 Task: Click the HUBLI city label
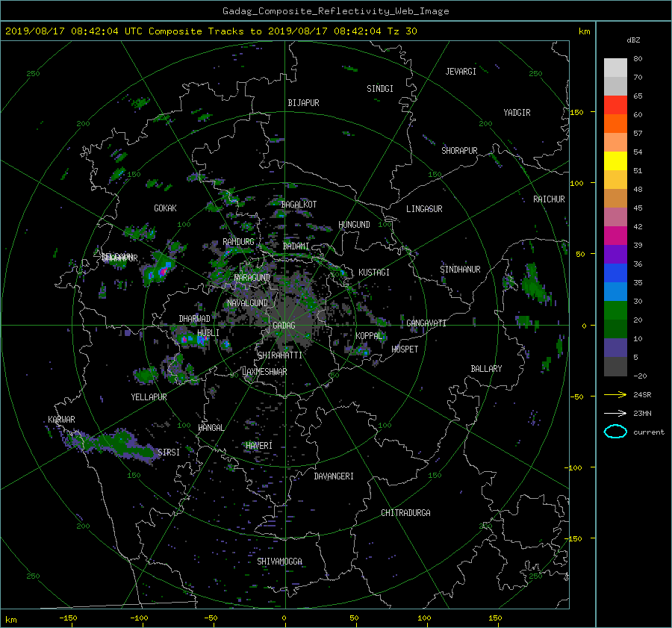(x=208, y=332)
